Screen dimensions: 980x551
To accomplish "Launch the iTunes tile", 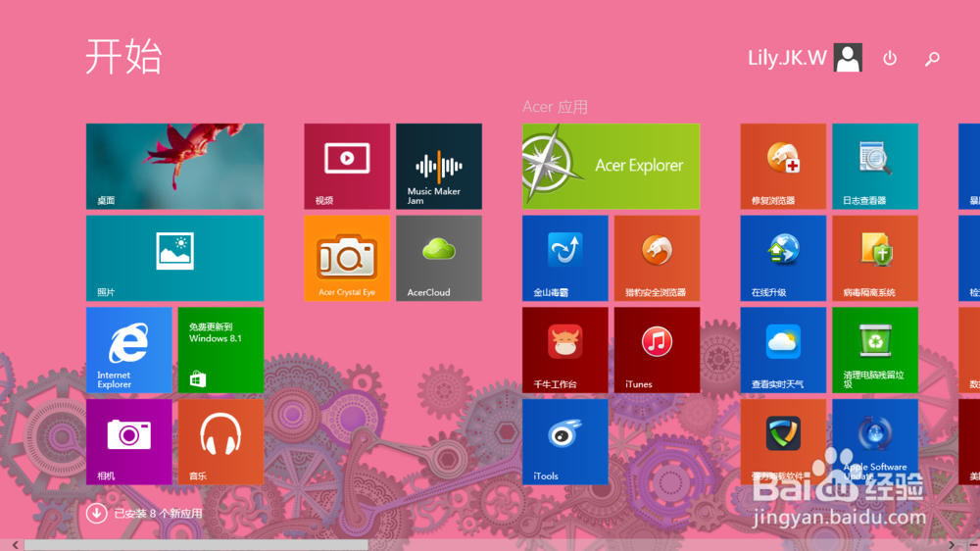I will click(x=657, y=350).
